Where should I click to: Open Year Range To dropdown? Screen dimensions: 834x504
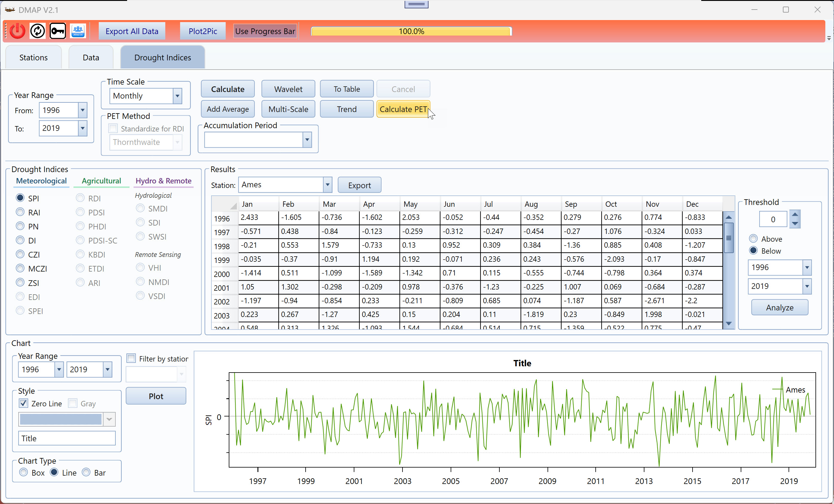click(x=82, y=128)
